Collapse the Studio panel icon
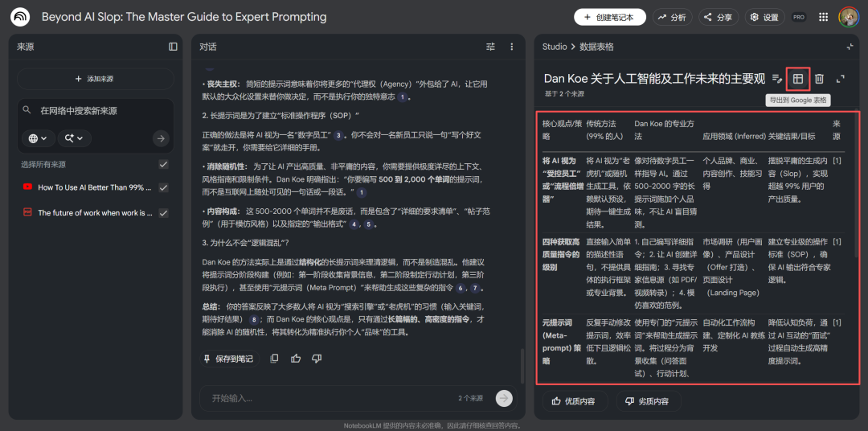Viewport: 868px width, 431px height. (850, 47)
